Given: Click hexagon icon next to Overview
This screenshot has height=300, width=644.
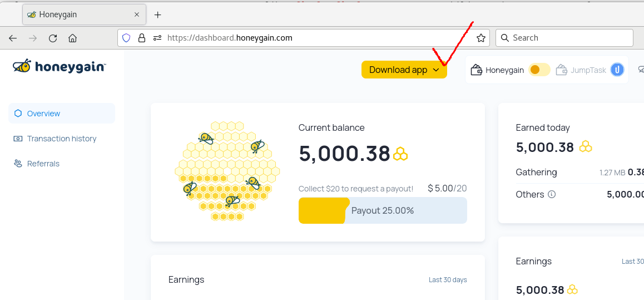Looking at the screenshot, I should (x=18, y=114).
